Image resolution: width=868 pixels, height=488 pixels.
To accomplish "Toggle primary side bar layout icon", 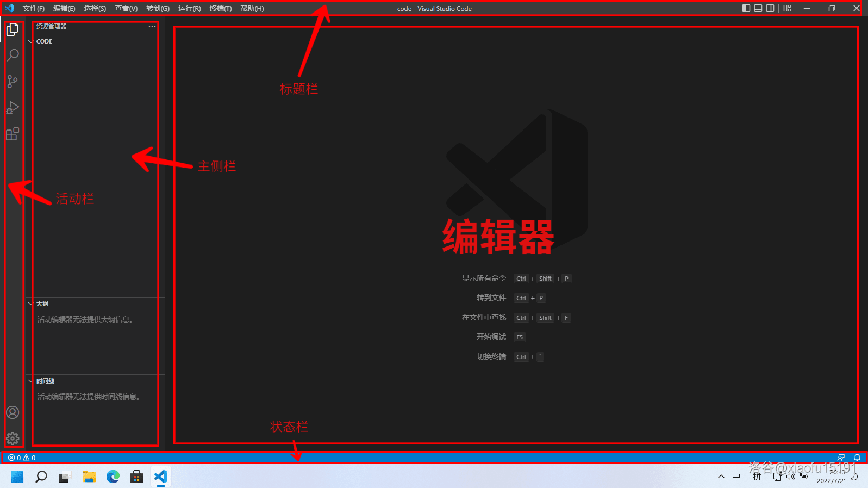I will point(746,8).
